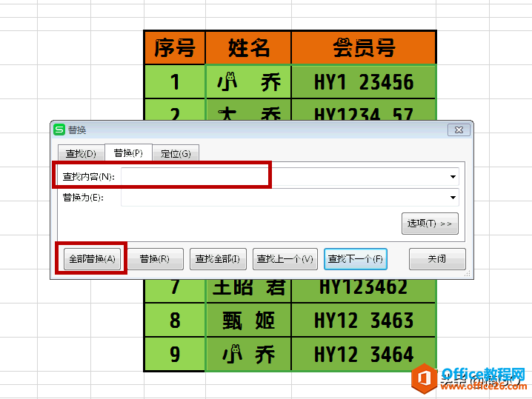
Task: Click the dialog resize grip corner
Action: (x=468, y=274)
